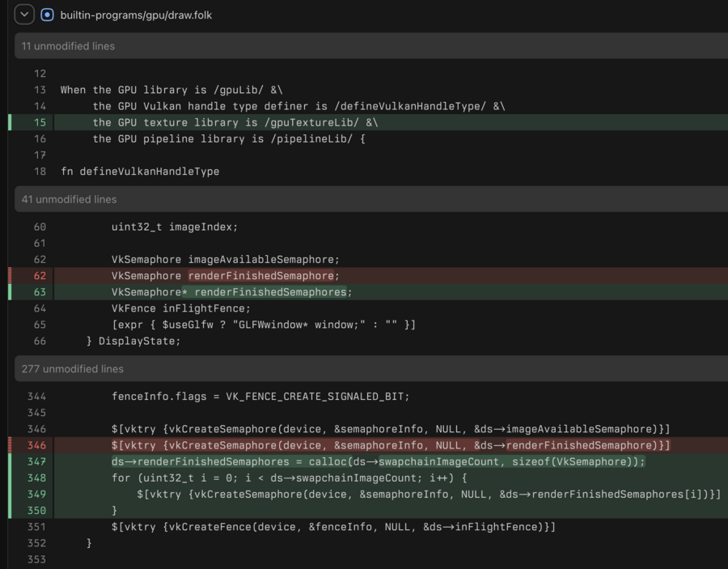The image size is (728, 569).
Task: Select removed line number 62 in gutter
Action: pos(40,275)
